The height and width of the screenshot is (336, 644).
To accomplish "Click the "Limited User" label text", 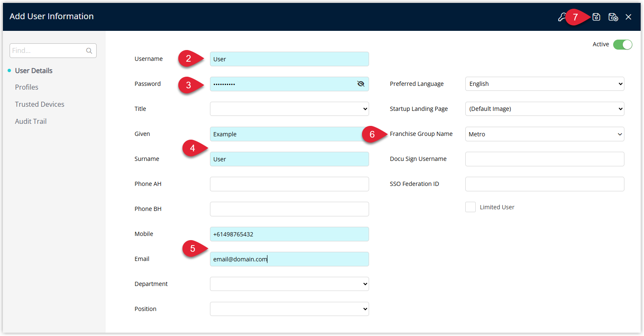I will pos(497,207).
